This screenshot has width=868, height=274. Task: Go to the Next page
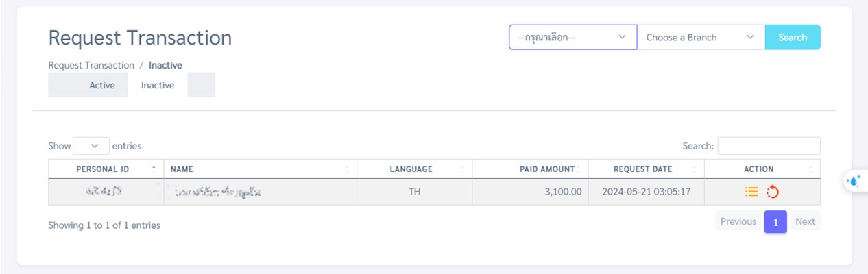click(805, 221)
